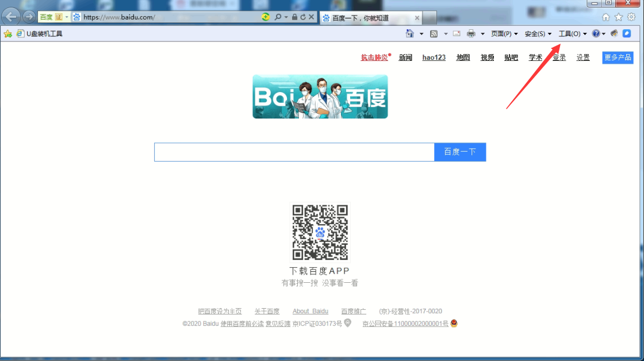Viewport: 644px width, 361px height.
Task: Open the 关于百度 link
Action: pyautogui.click(x=267, y=312)
